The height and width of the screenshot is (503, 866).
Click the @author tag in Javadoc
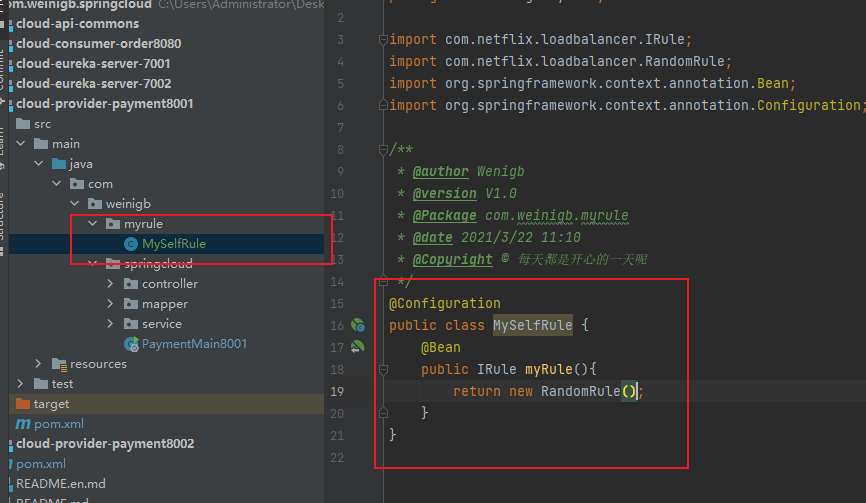(x=440, y=172)
